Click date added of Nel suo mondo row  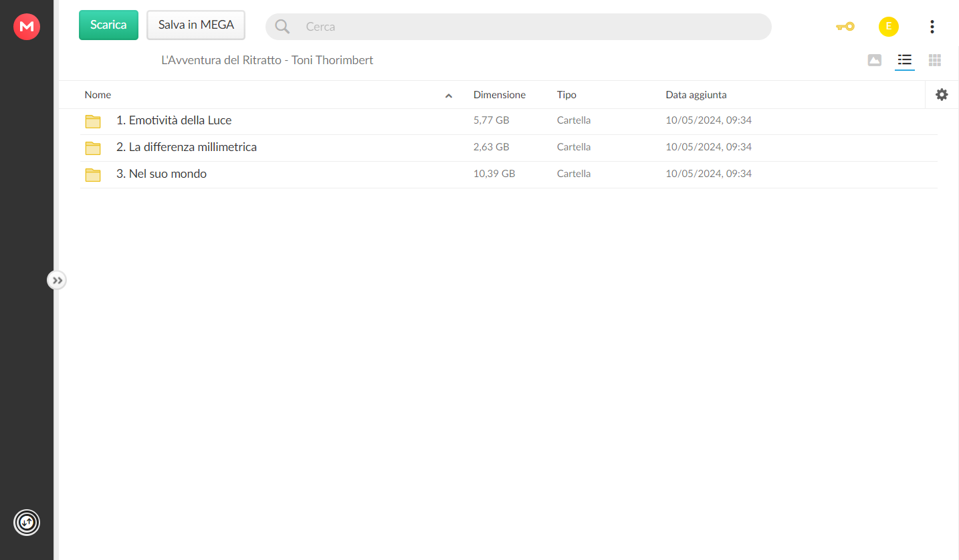coord(709,174)
